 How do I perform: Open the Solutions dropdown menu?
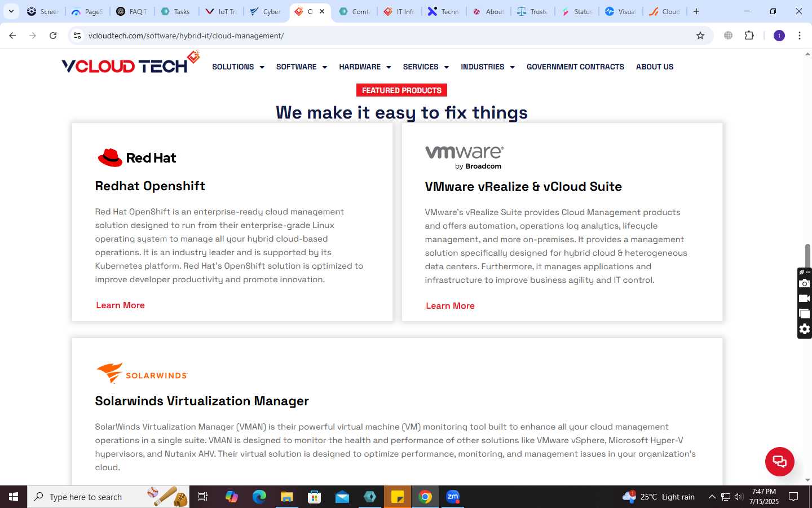pos(238,67)
